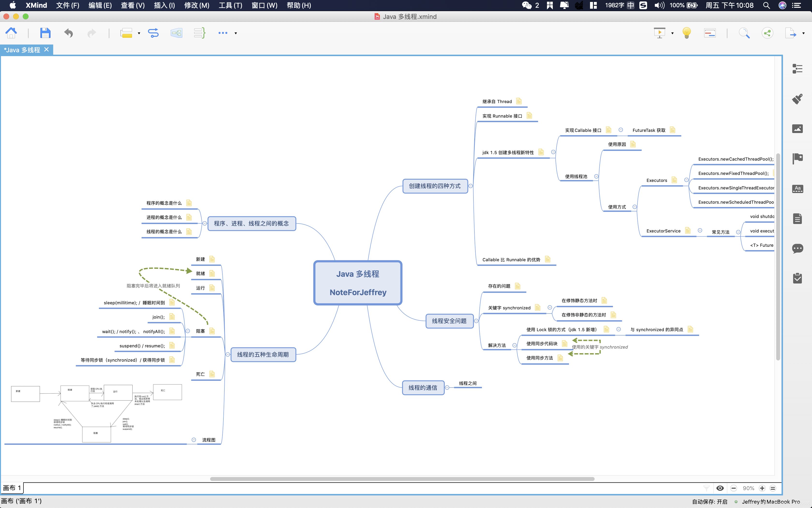
Task: Click the horizontal canvas scrollbar
Action: (402, 479)
